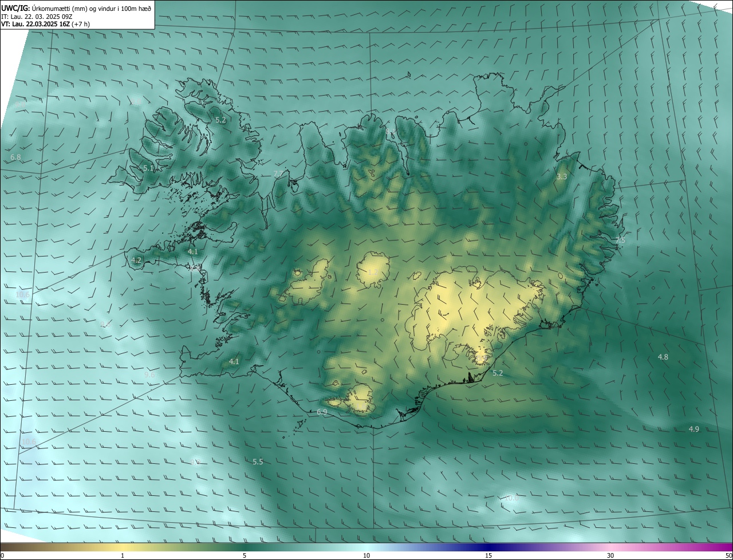Image resolution: width=733 pixels, height=560 pixels.
Task: Click the '5' tick label on the scale
Action: (x=245, y=555)
